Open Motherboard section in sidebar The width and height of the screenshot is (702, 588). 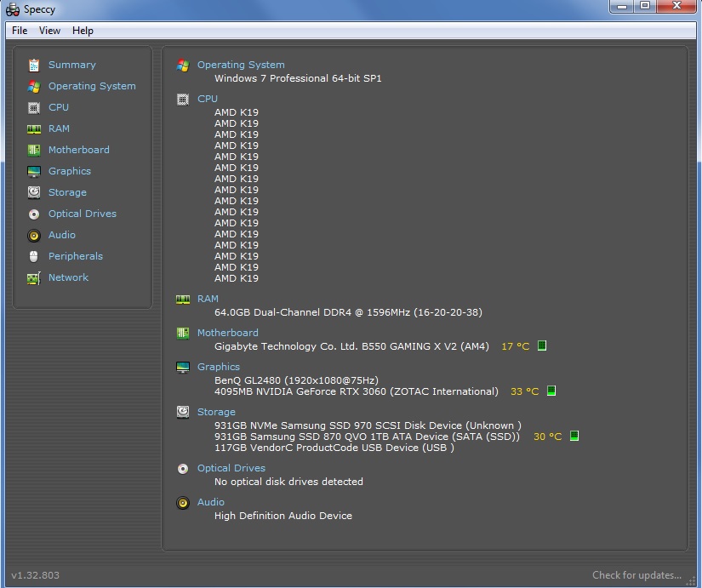(79, 150)
